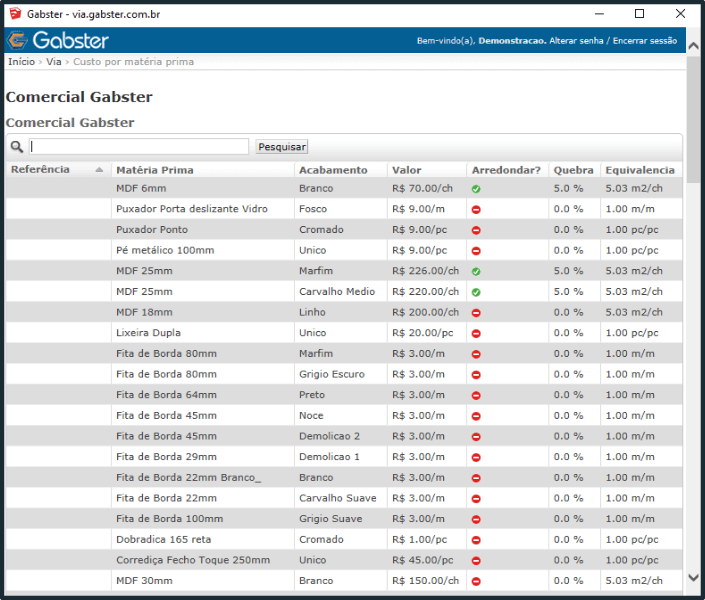Click the Arredondar? column header
The image size is (705, 600).
click(x=506, y=170)
